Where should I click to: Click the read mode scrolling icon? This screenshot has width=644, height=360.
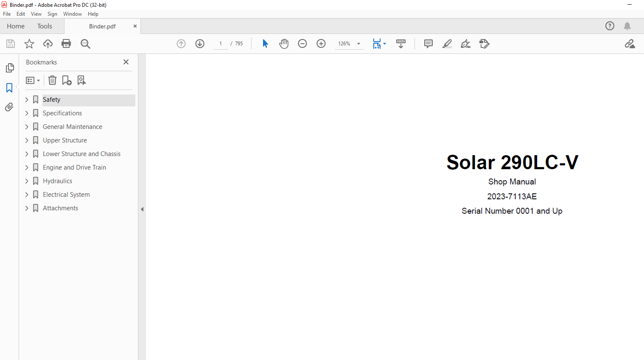(401, 44)
